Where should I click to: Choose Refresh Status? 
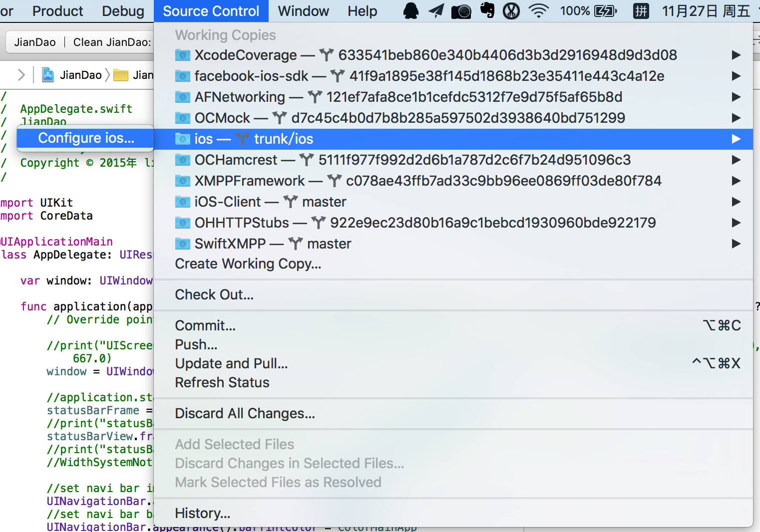(x=453, y=382)
